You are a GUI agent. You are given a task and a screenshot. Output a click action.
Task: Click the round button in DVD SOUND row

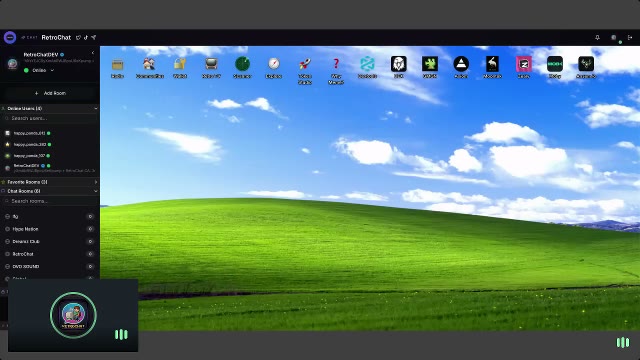(91, 267)
